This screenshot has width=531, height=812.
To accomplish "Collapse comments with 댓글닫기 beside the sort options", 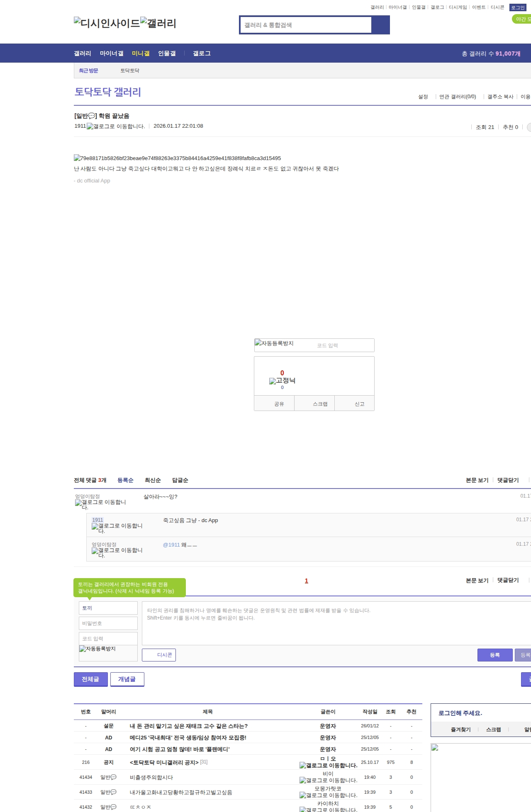I will pos(508,480).
